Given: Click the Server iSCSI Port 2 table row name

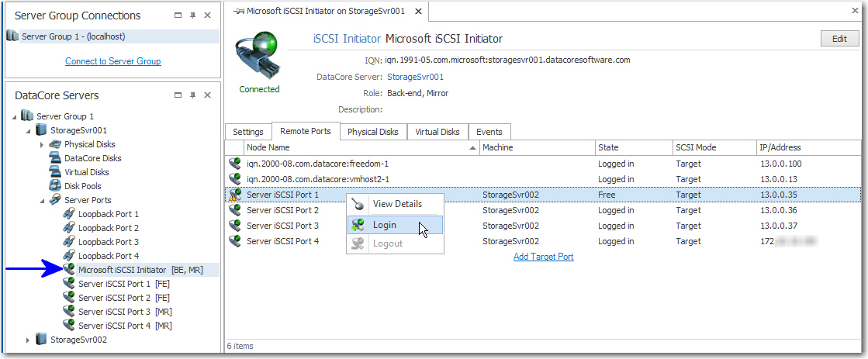Looking at the screenshot, I should point(283,210).
